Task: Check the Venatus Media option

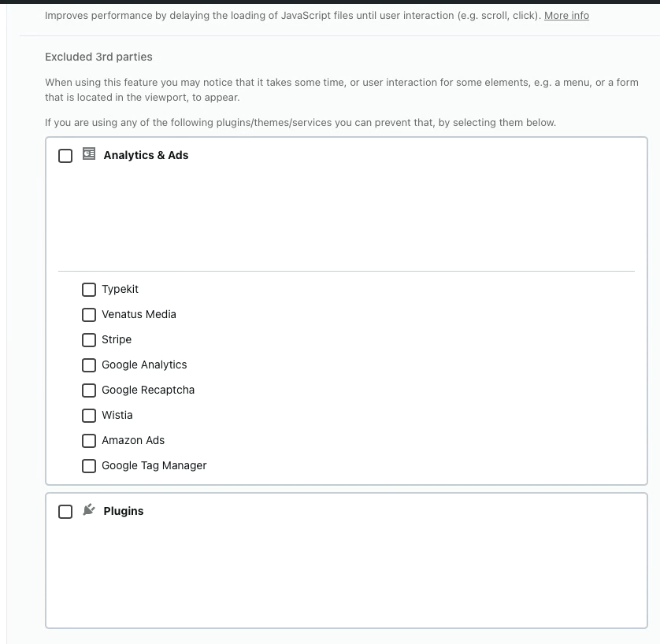Action: coord(89,315)
